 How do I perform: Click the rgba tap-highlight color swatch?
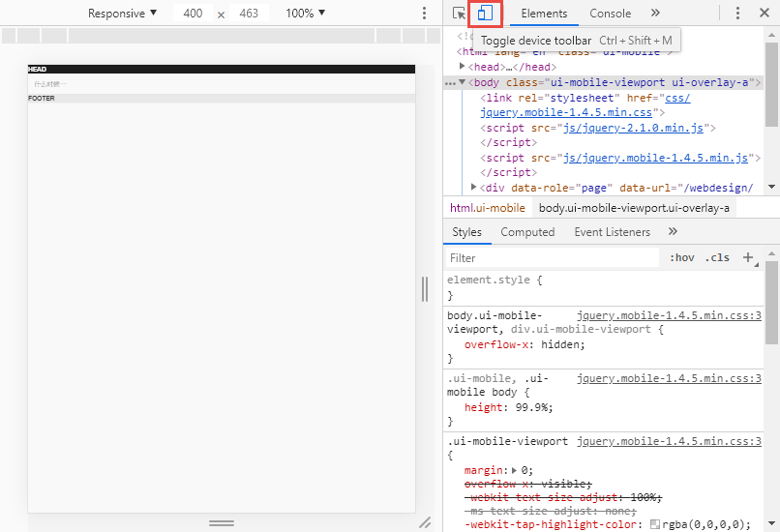click(655, 524)
